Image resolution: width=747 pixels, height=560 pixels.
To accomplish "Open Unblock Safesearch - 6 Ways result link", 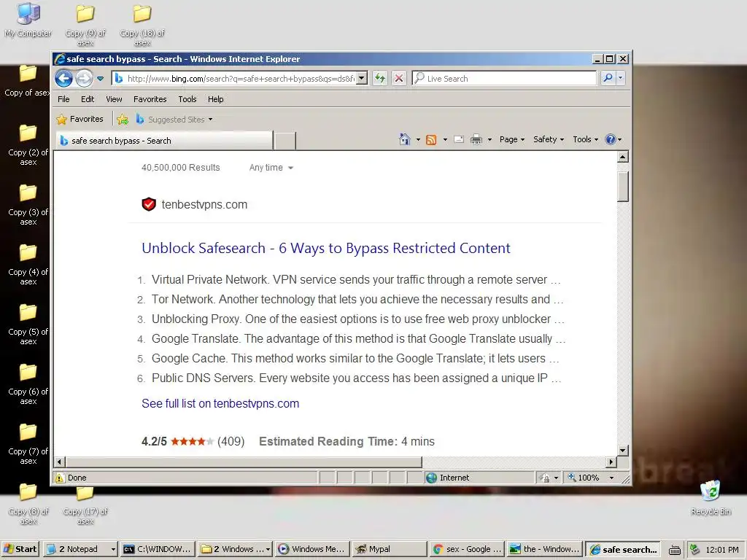I will [x=326, y=248].
